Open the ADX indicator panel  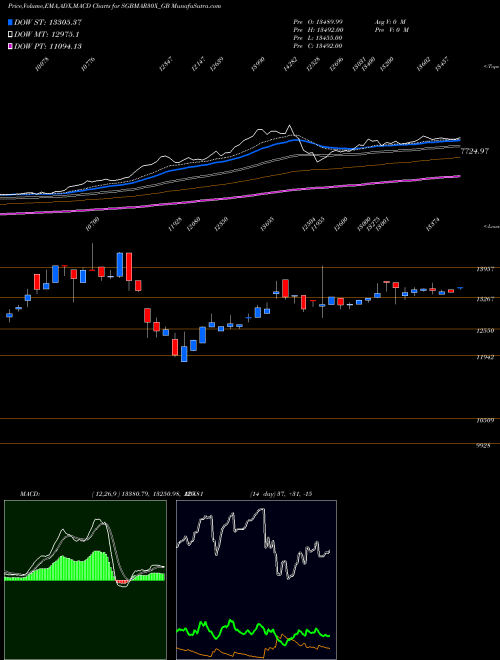(x=256, y=580)
